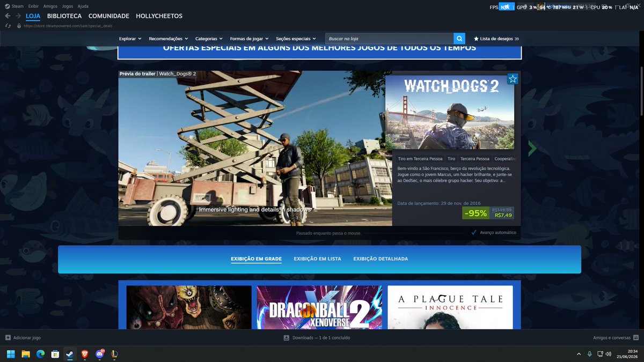The width and height of the screenshot is (644, 362).
Task: Click Adicionar jogo text
Action: [x=27, y=338]
